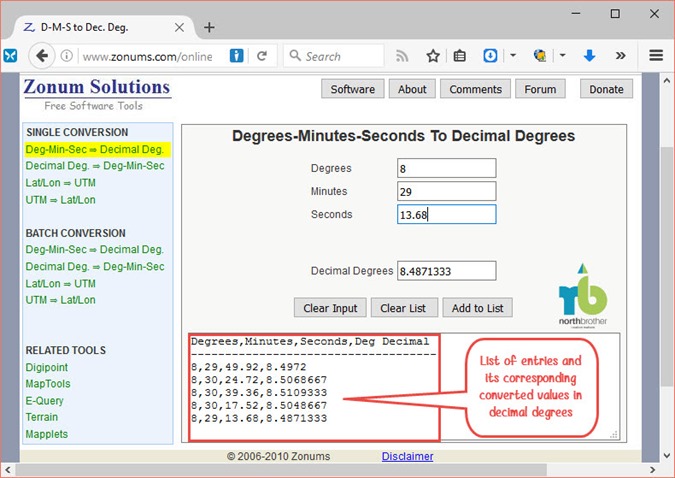The image size is (675, 478).
Task: Click list entry 8,30,39.36,8.5109333
Action: pyautogui.click(x=259, y=393)
